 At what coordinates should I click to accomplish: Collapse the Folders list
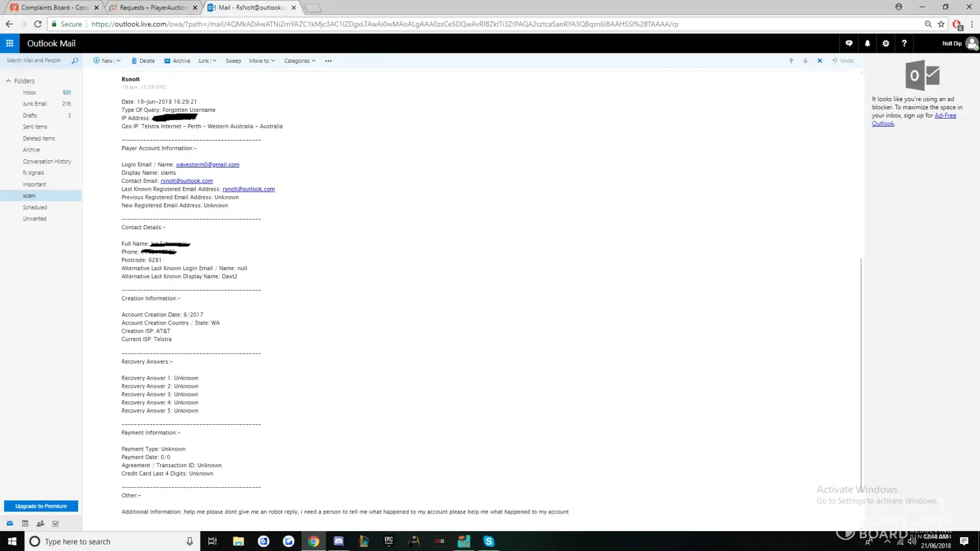pos(8,81)
